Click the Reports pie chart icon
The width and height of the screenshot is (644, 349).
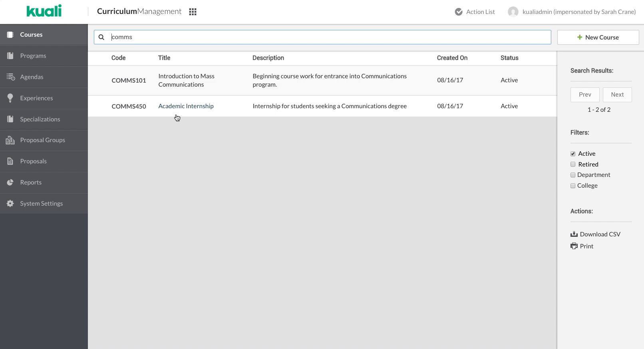10,182
